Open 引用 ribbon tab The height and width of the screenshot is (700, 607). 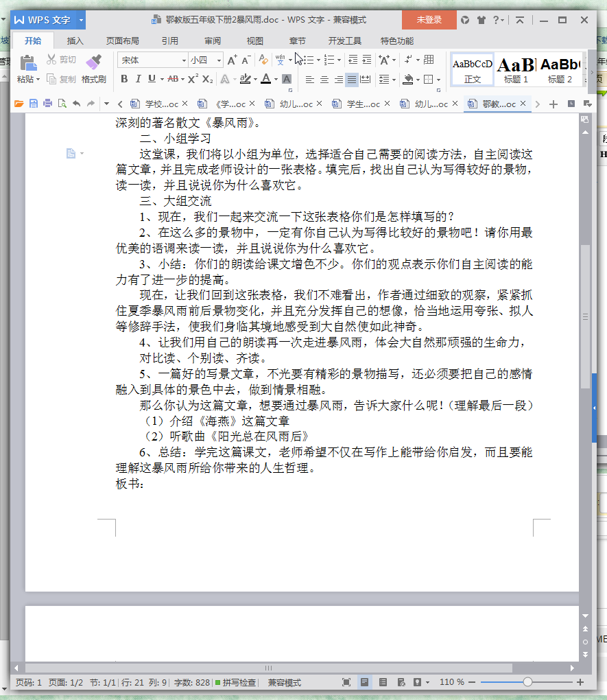tap(169, 41)
